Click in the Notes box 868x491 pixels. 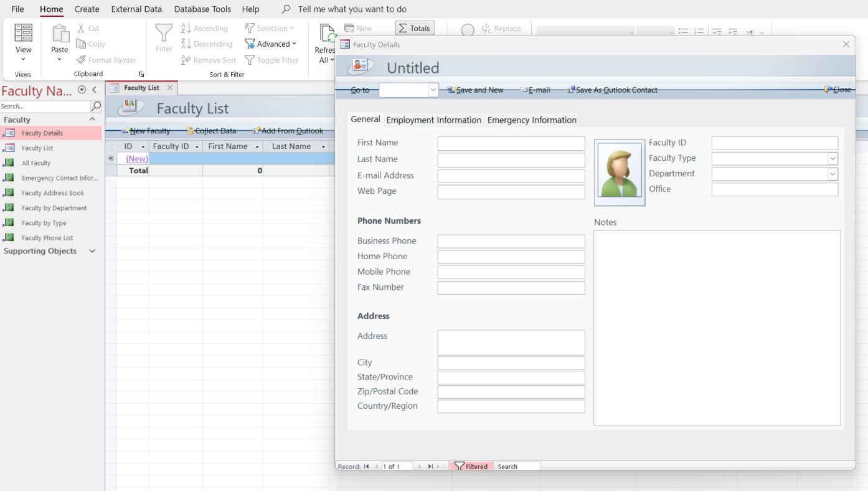(x=717, y=328)
